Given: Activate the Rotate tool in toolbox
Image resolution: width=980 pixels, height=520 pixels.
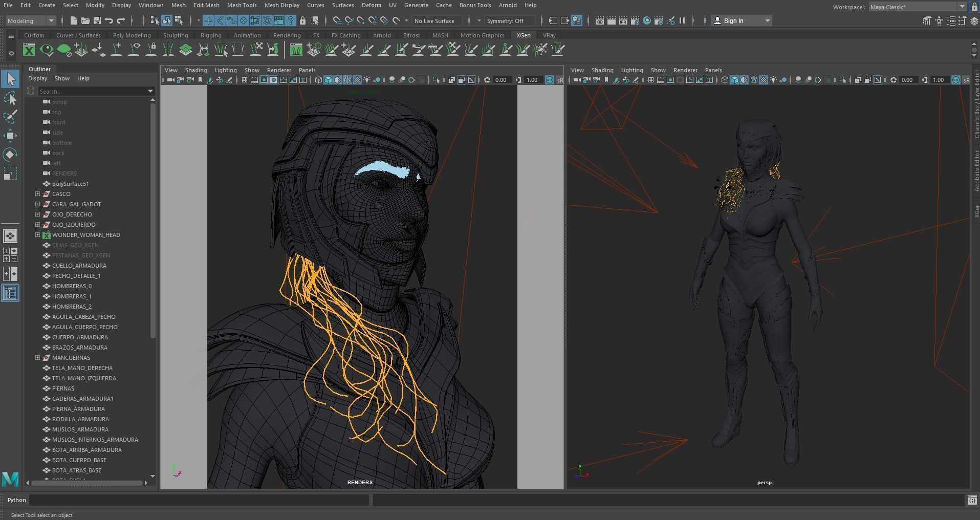Looking at the screenshot, I should (10, 155).
